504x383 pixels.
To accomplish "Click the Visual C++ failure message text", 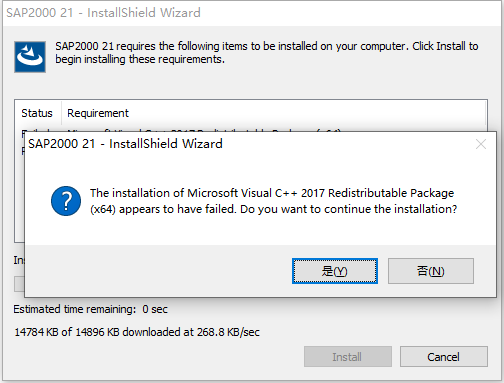I will (x=273, y=201).
